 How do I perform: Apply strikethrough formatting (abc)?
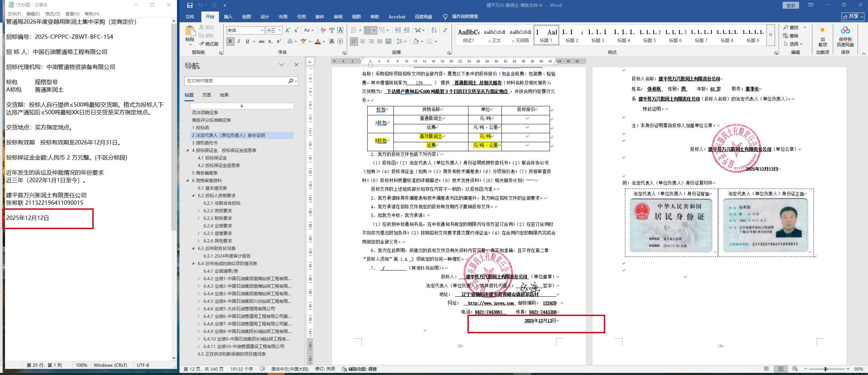[262, 42]
